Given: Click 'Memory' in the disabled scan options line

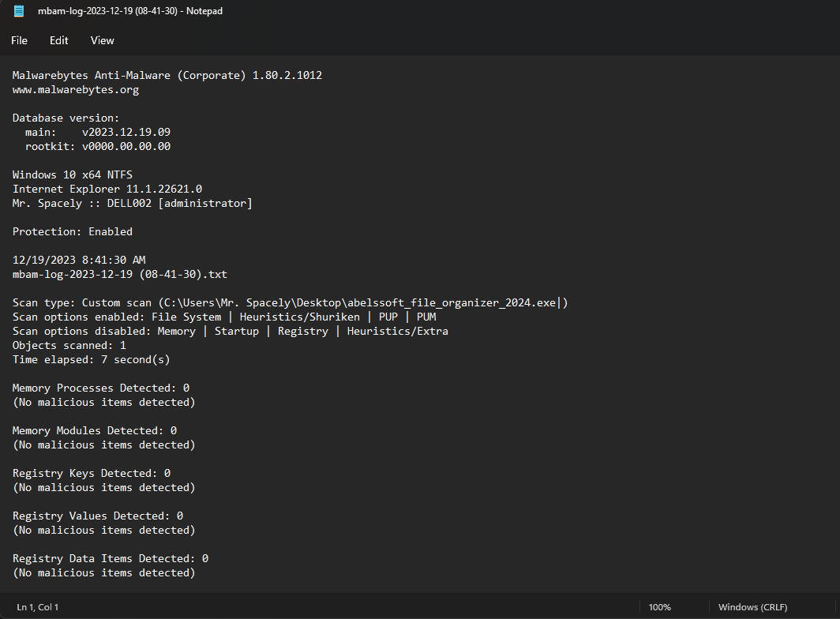Looking at the screenshot, I should pos(177,331).
